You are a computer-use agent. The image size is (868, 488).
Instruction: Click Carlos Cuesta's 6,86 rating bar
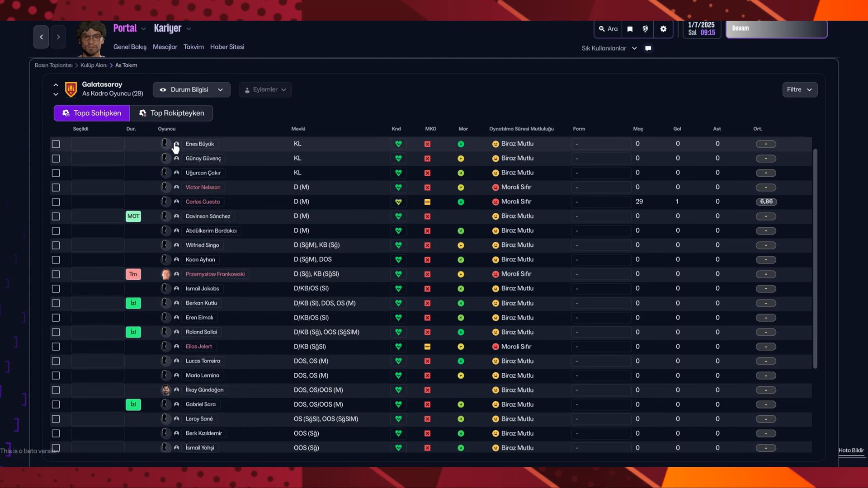766,202
